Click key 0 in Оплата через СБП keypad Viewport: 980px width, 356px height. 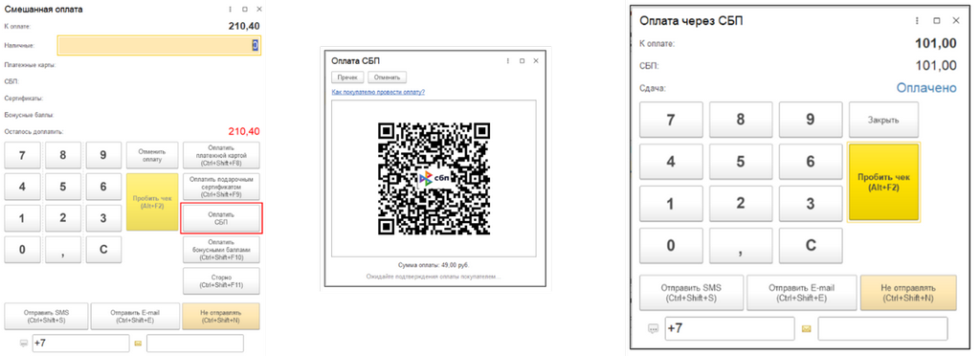(x=671, y=245)
